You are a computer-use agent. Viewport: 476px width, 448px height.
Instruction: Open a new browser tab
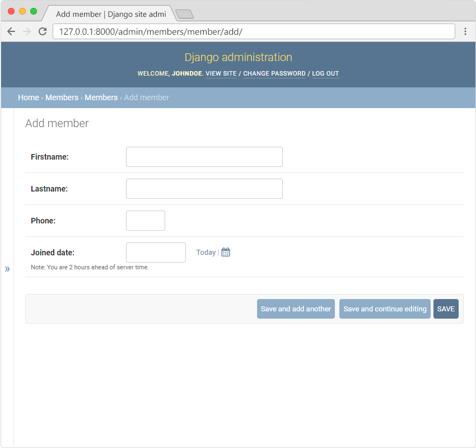pyautogui.click(x=184, y=14)
